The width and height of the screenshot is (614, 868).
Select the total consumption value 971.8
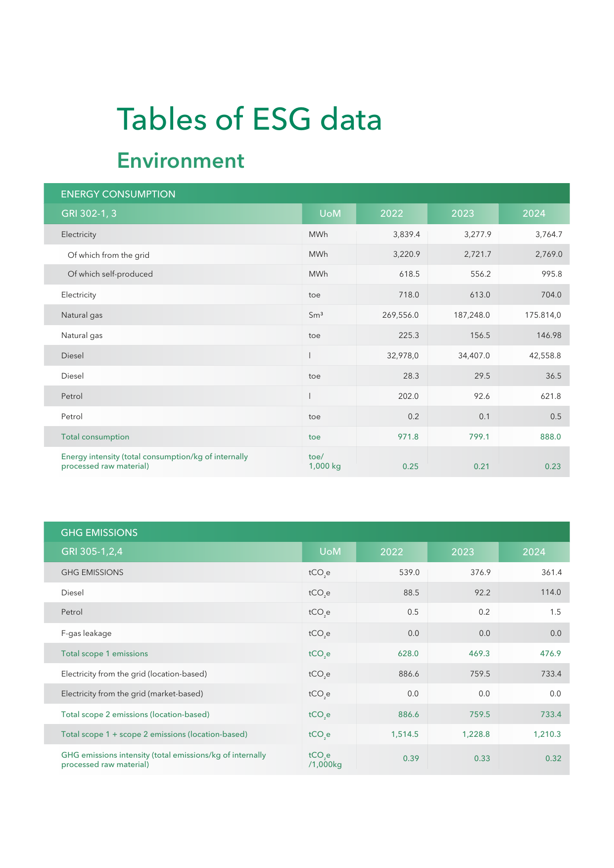pos(408,436)
